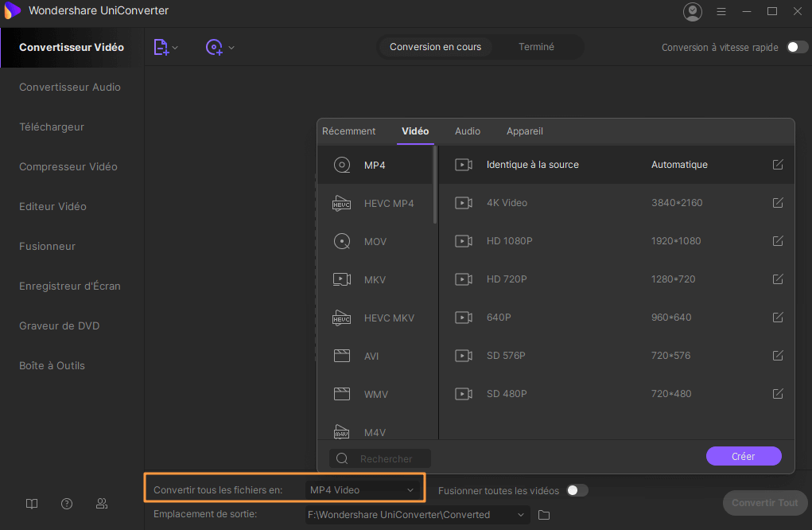Select the Identique à la source preset
Image resolution: width=812 pixels, height=530 pixels.
click(x=616, y=165)
